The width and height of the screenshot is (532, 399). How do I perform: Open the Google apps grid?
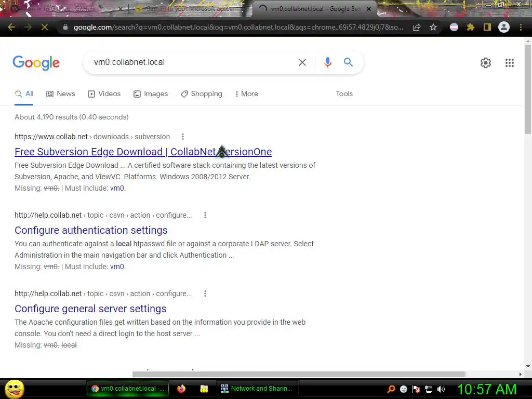[509, 63]
